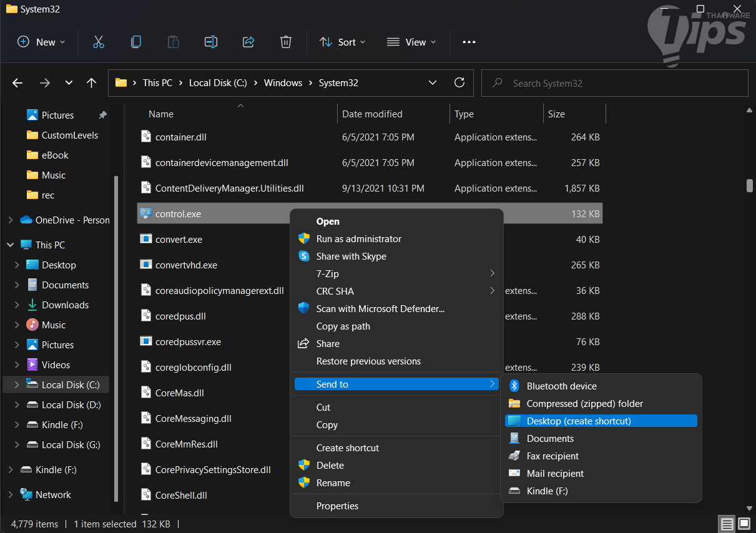Open the View dropdown menu

pyautogui.click(x=411, y=42)
